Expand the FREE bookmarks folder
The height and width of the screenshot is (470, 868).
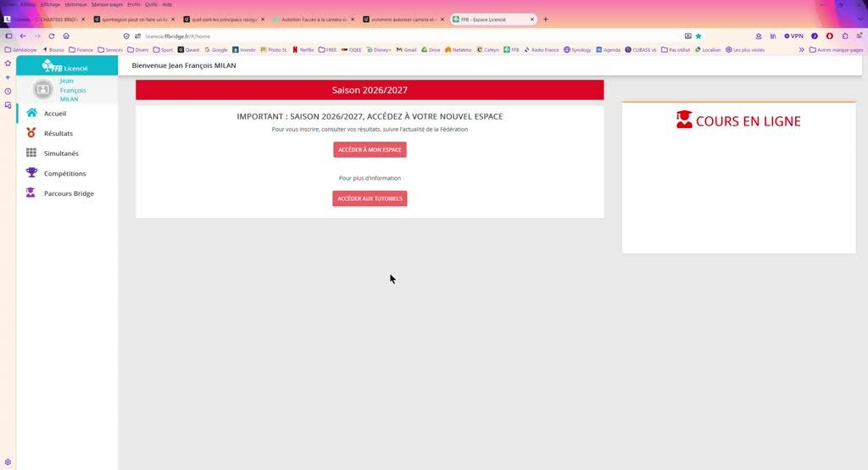[x=328, y=50]
